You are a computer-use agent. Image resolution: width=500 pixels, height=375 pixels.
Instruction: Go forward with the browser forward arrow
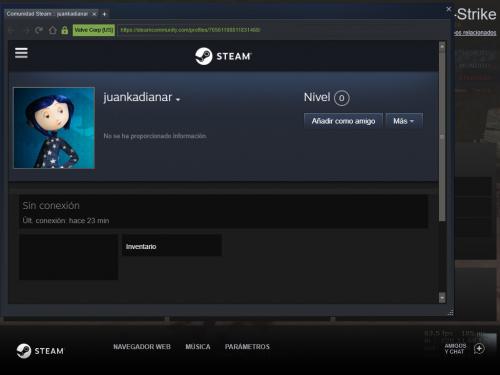26,31
